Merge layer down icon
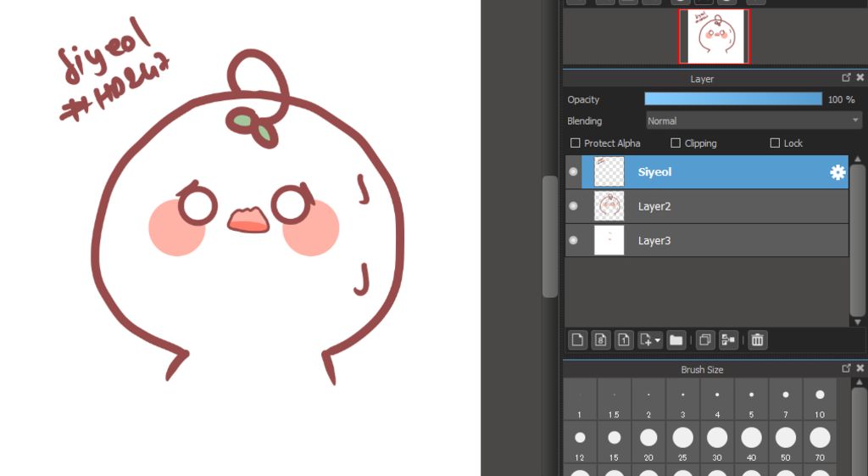Screen dimensions: 868x476 tap(728, 339)
